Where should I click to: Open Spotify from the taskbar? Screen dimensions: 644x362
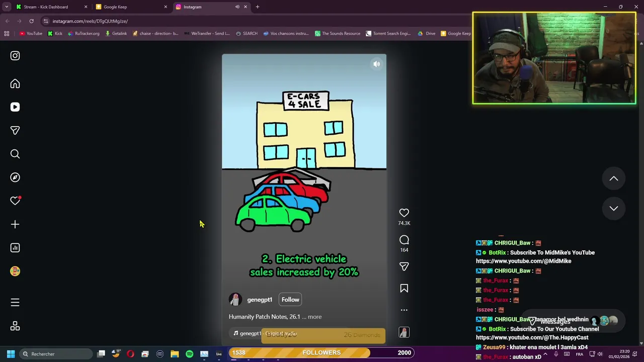pos(189,354)
